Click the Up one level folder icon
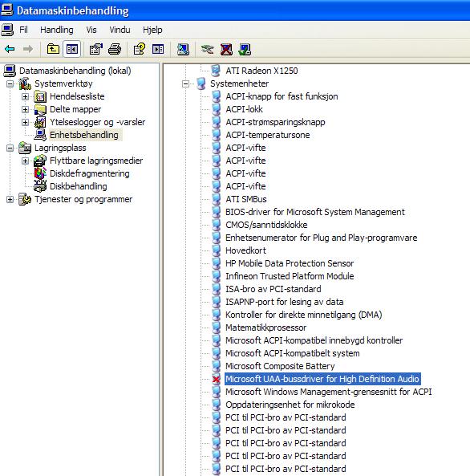Viewport: 470px width, 476px height. tap(54, 49)
